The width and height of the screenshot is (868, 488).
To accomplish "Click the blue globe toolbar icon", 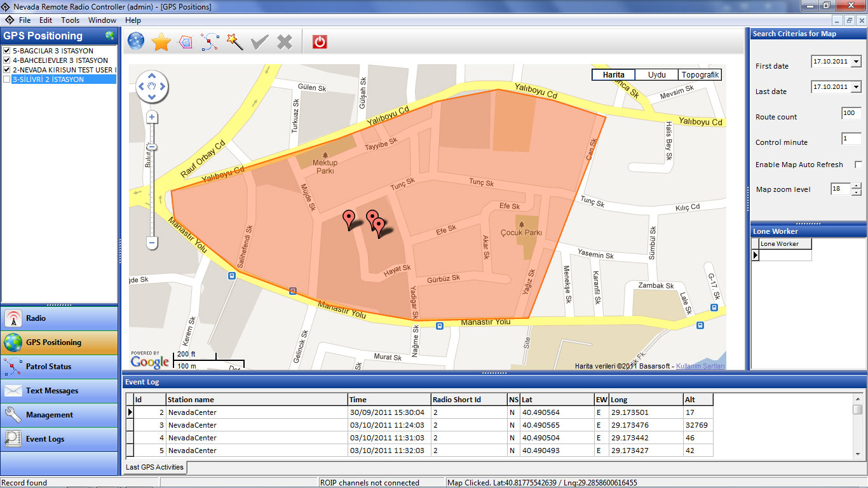I will 136,42.
